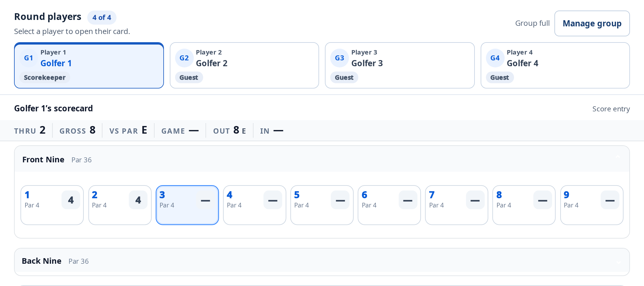Open the hole 6 card
Image resolution: width=644 pixels, height=286 pixels.
click(x=389, y=205)
